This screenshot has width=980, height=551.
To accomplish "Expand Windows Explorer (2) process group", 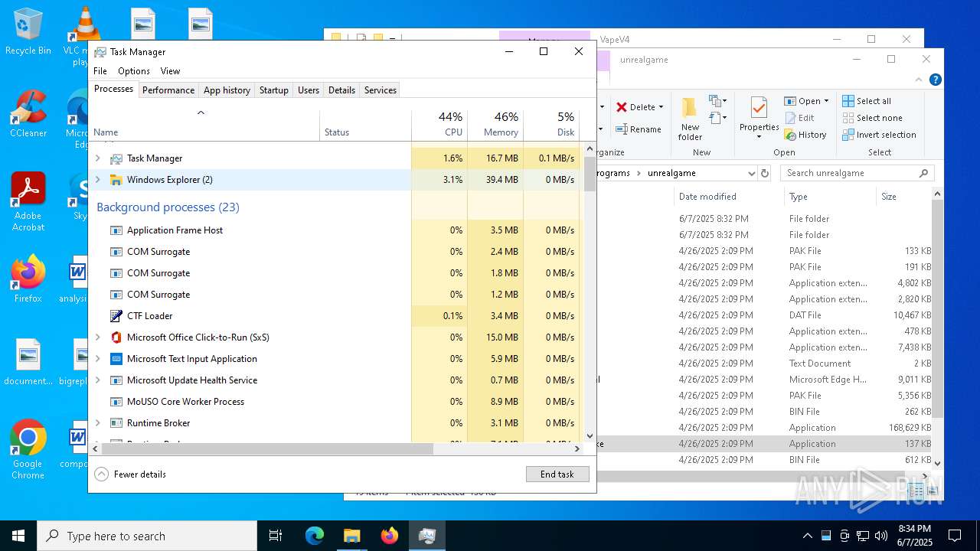I will [x=97, y=180].
